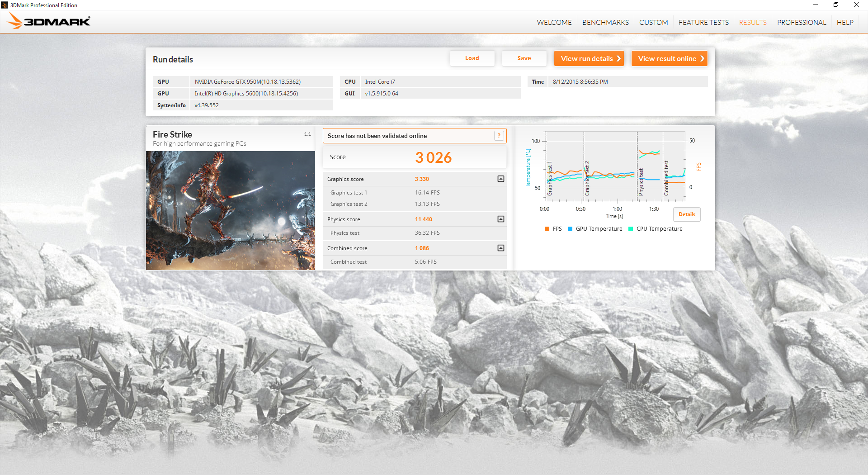Click the physics score value 11 440
The height and width of the screenshot is (475, 868).
[x=424, y=219]
